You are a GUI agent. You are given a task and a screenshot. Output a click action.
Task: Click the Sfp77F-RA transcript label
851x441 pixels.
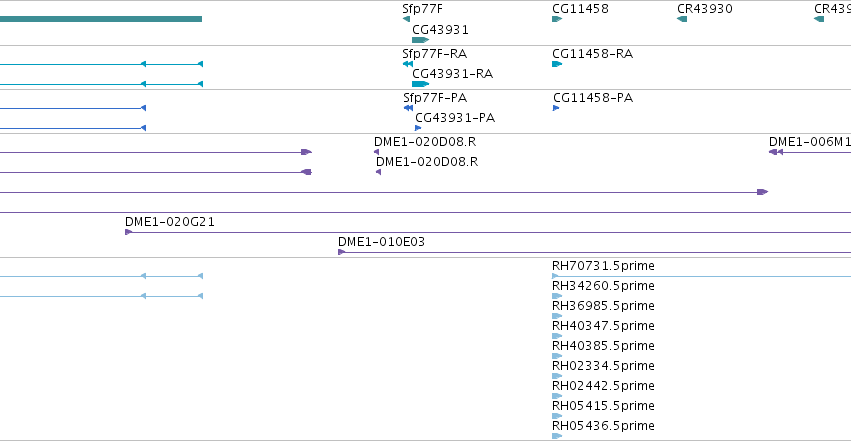[434, 53]
